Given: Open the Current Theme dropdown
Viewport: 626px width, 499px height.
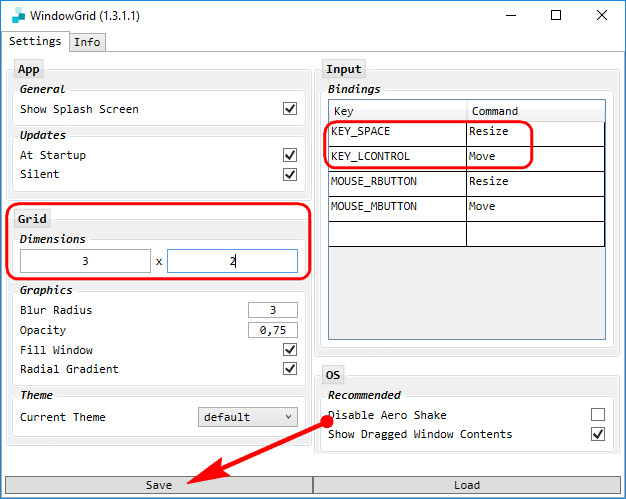Looking at the screenshot, I should [x=248, y=417].
